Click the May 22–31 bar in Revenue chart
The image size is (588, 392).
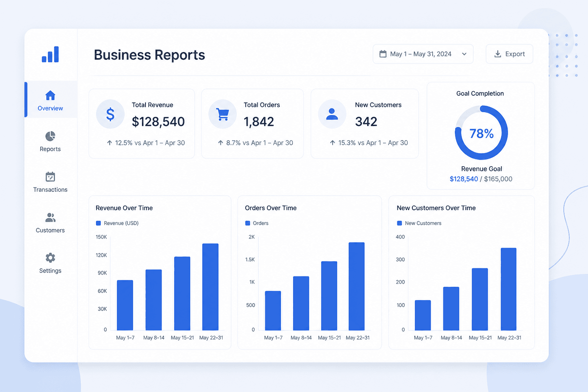(211, 287)
